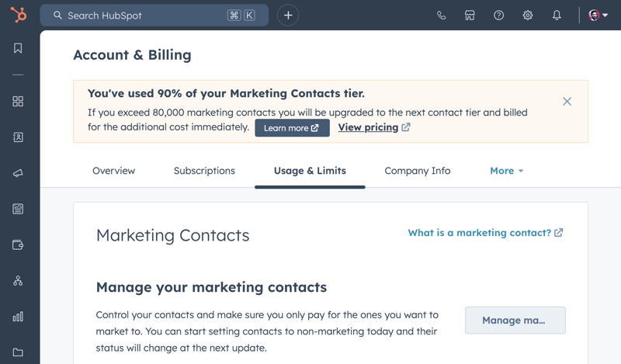
Task: Click the Learn more button
Action: click(x=292, y=128)
